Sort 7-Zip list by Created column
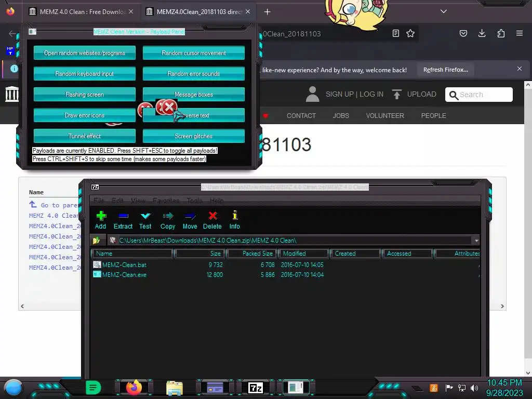The height and width of the screenshot is (399, 532). pos(355,254)
